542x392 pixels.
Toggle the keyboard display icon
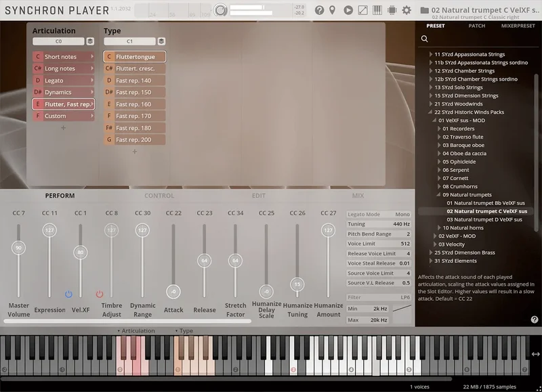(377, 10)
